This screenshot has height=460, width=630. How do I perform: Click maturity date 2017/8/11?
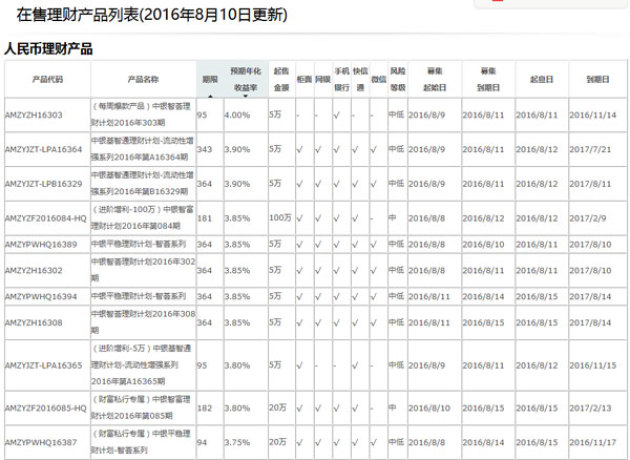coord(590,184)
